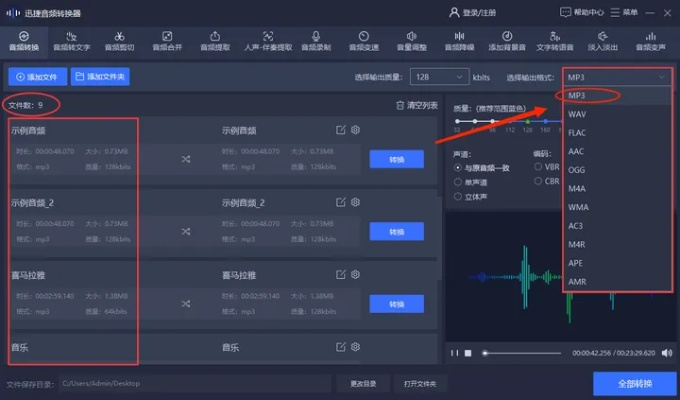This screenshot has width=680, height=400.
Task: Open gear settings for 示例音频_2
Action: coord(356,202)
